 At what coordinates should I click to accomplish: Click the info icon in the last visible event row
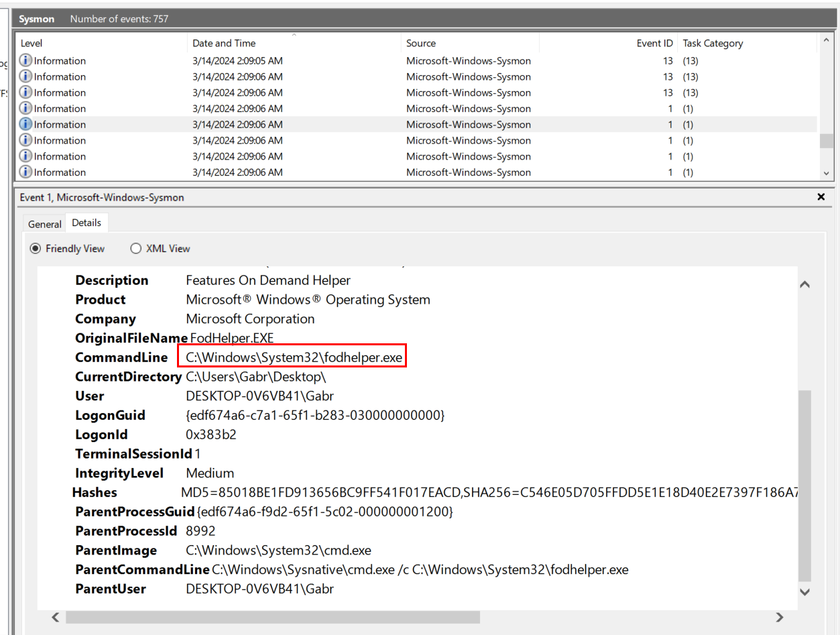coord(26,172)
